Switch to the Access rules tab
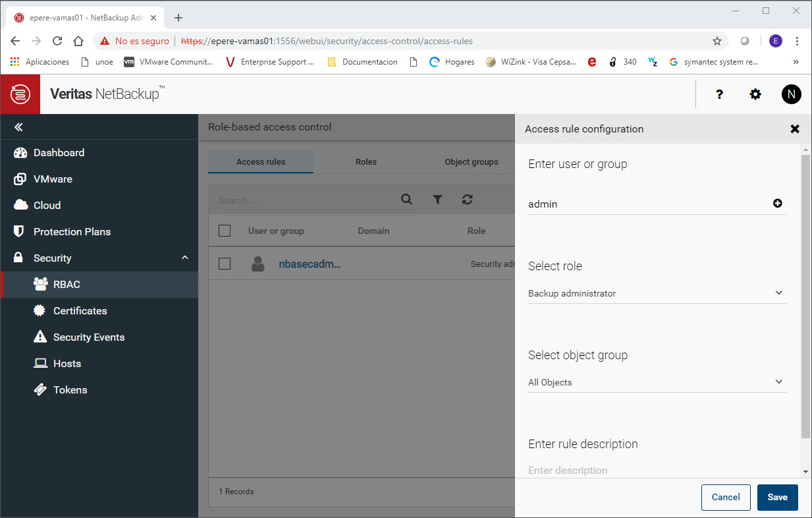 [x=261, y=162]
